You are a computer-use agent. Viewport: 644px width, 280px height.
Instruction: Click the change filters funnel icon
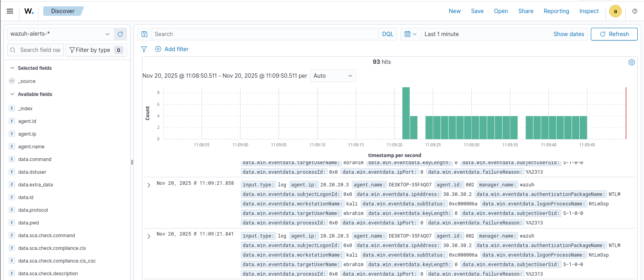tap(144, 49)
